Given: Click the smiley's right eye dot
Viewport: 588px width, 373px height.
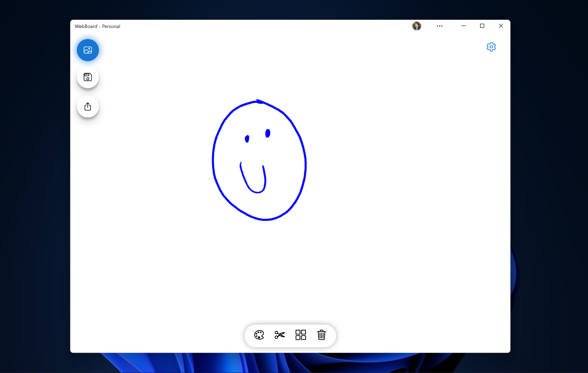Looking at the screenshot, I should coord(268,133).
